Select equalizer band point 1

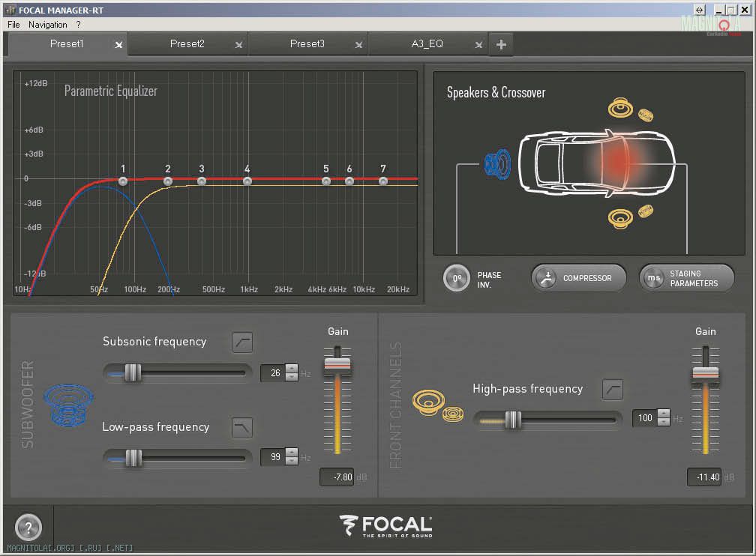tap(123, 181)
